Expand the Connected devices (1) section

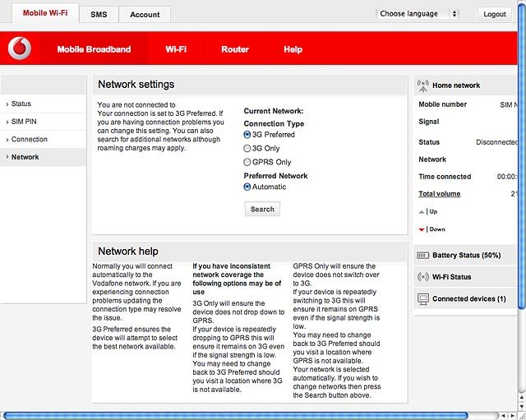click(x=466, y=298)
